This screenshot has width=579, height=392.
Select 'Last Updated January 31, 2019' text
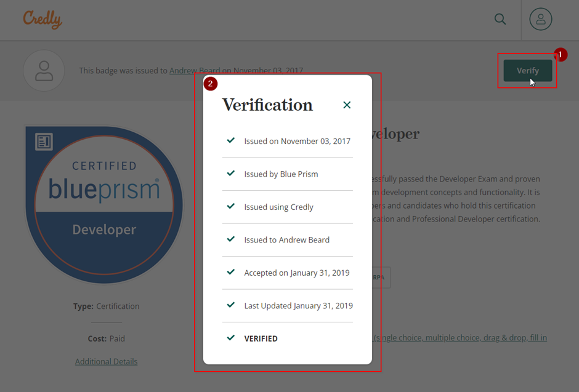click(x=298, y=306)
